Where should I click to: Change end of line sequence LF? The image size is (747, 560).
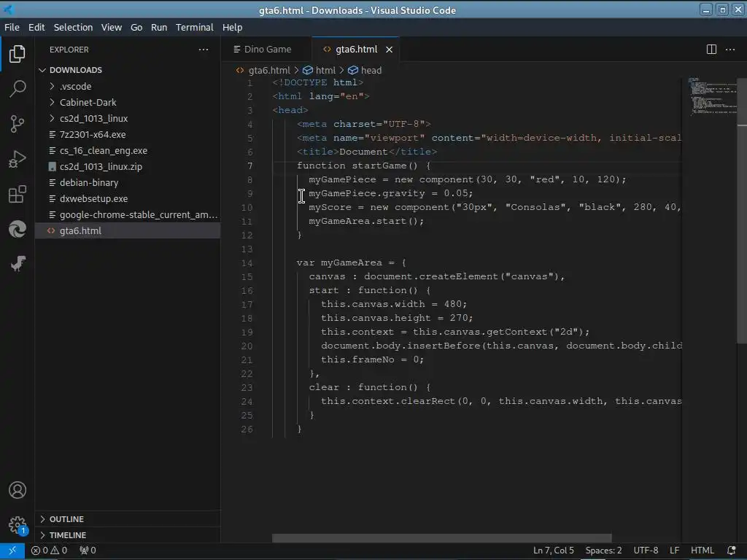pos(674,551)
